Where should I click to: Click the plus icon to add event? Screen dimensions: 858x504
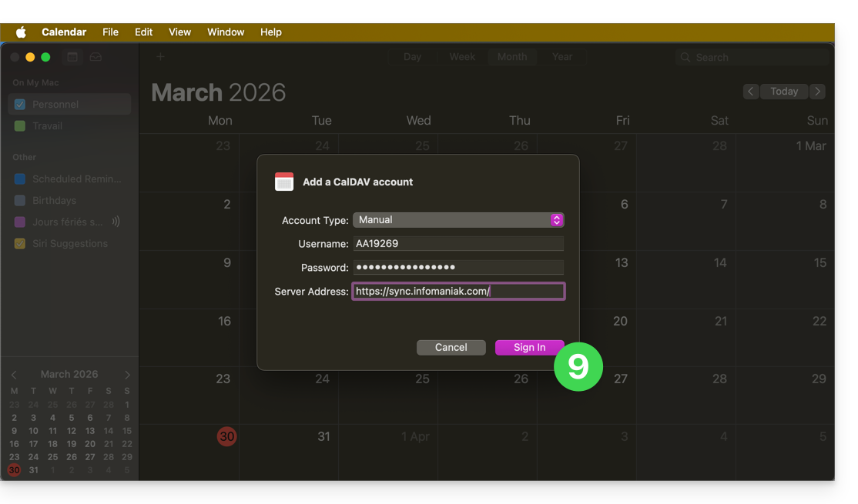160,57
